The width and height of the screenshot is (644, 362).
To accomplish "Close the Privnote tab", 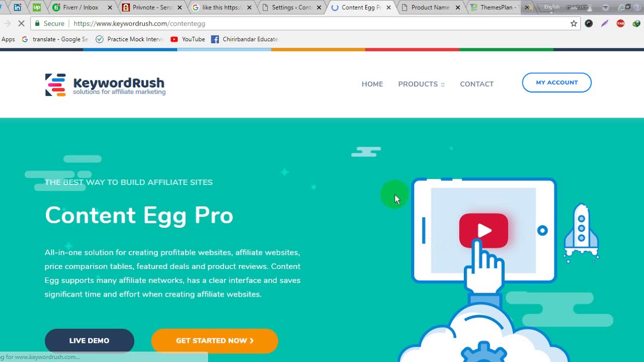I will click(180, 8).
